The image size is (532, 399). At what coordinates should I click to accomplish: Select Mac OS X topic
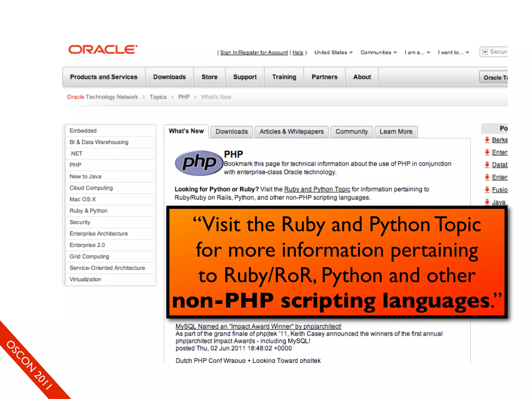click(x=110, y=199)
